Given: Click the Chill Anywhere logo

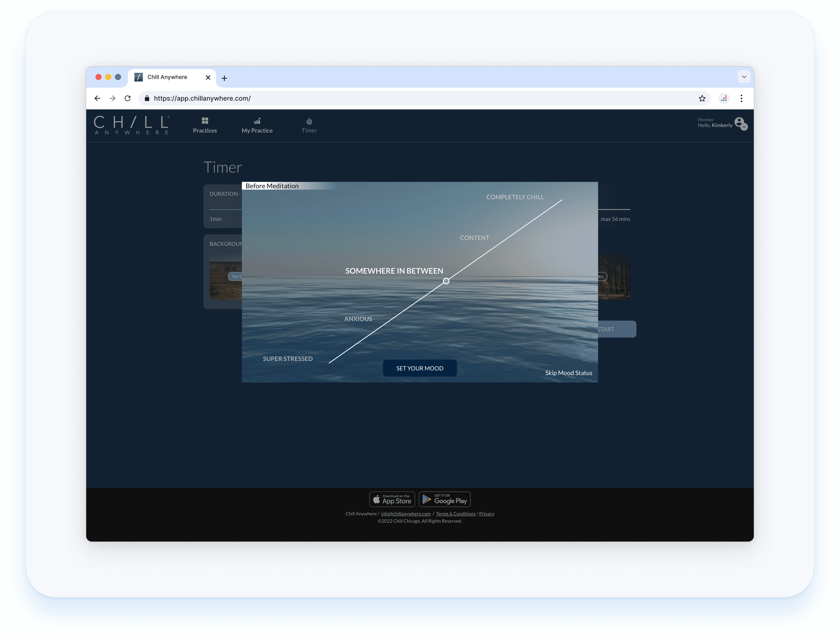Looking at the screenshot, I should coord(131,125).
